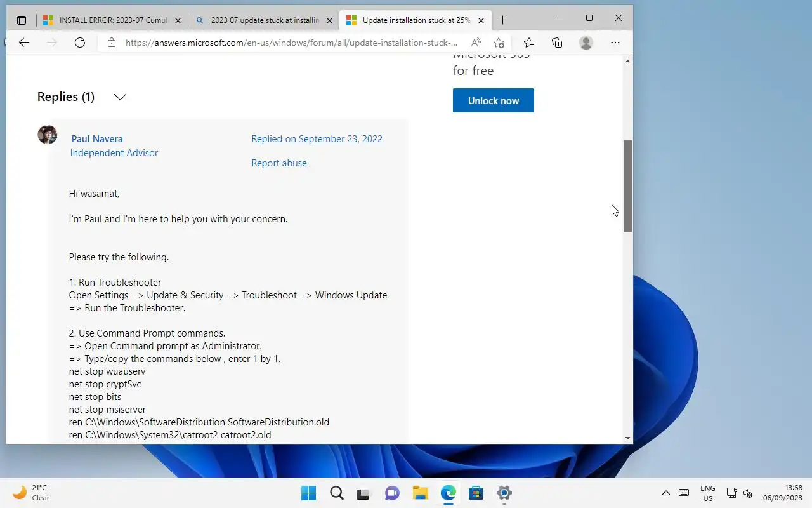812x508 pixels.
Task: Open Task View on the taskbar
Action: click(363, 493)
